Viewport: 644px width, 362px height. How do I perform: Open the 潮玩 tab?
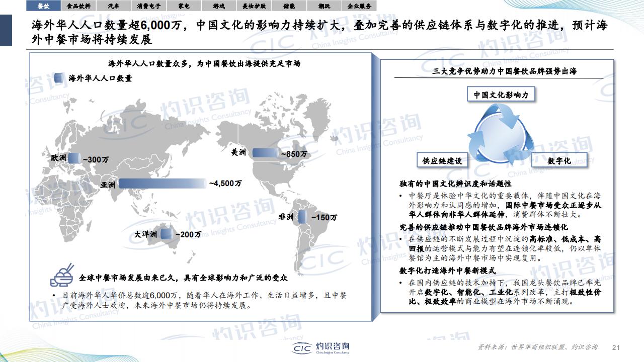click(x=324, y=6)
